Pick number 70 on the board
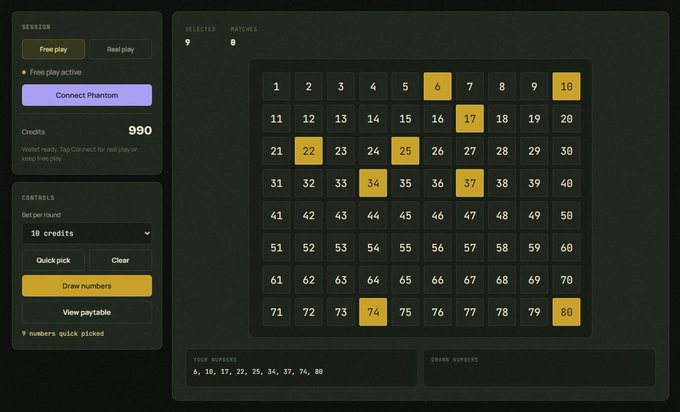The height and width of the screenshot is (412, 680). [566, 280]
